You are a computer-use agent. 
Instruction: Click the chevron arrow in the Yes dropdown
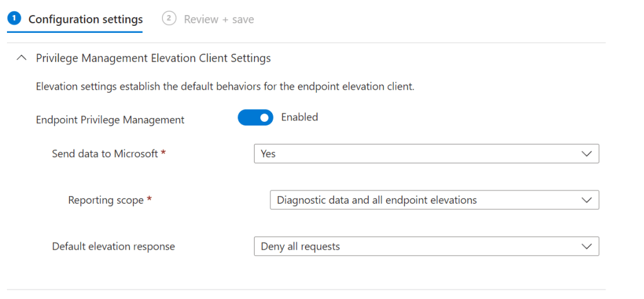point(586,154)
